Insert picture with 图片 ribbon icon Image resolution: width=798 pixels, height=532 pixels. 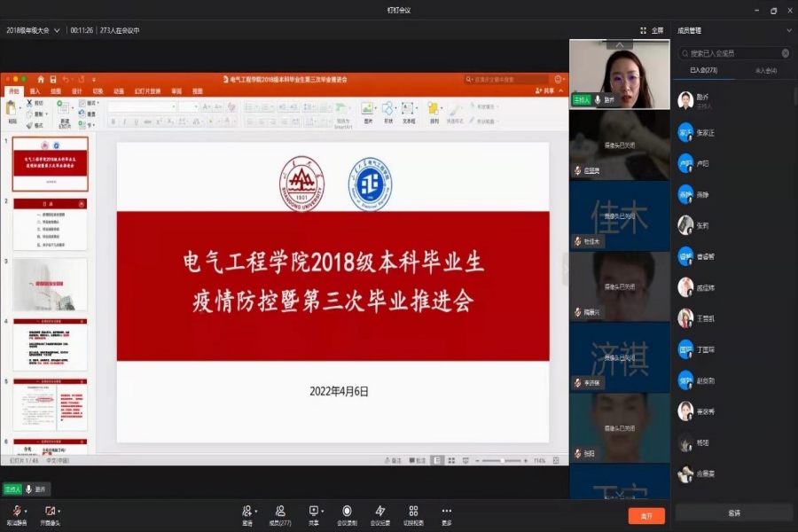(x=367, y=108)
